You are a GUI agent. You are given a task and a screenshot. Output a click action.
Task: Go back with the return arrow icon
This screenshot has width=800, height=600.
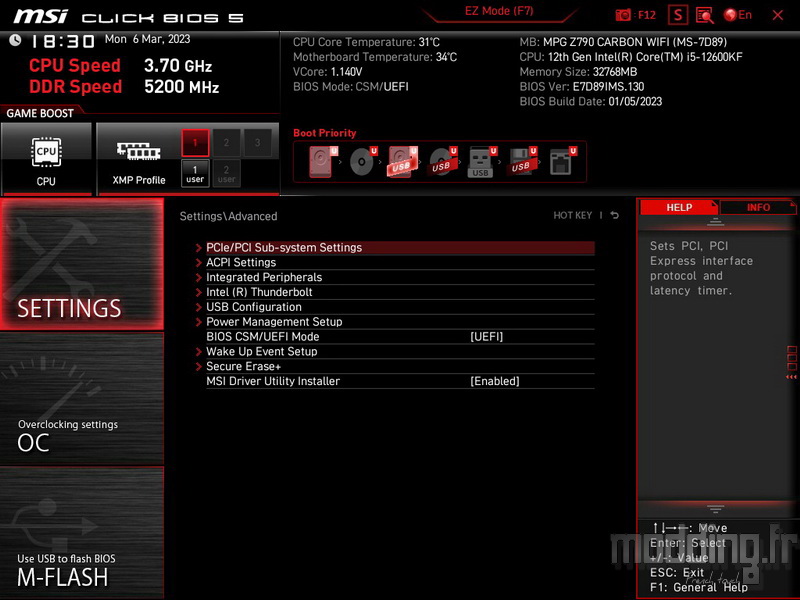tap(615, 215)
